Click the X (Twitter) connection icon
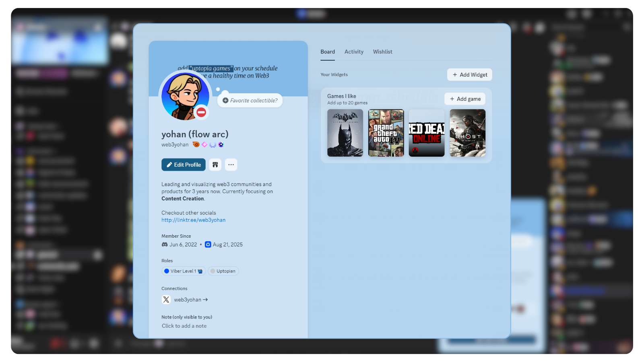The image size is (644, 362). coord(166,300)
